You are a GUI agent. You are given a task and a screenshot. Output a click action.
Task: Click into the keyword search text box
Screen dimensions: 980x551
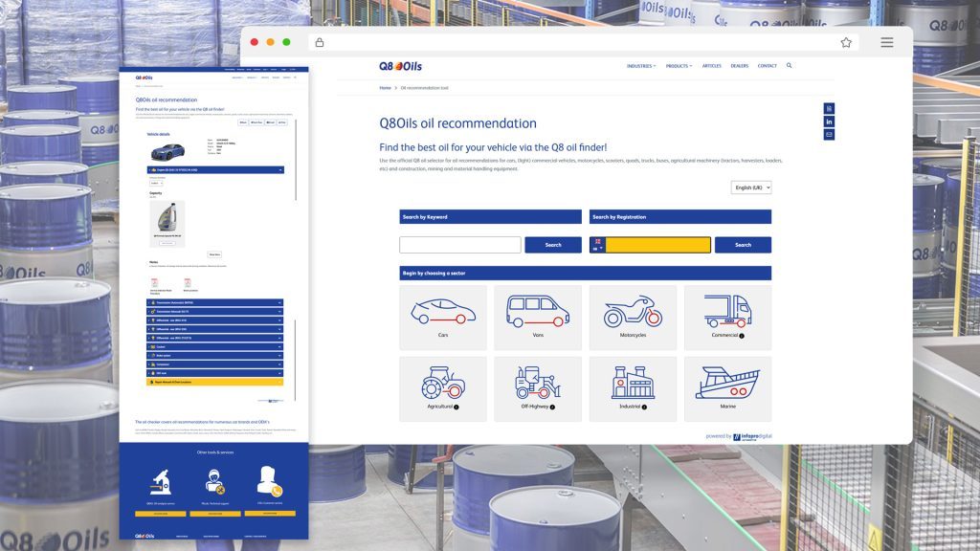[x=460, y=245]
